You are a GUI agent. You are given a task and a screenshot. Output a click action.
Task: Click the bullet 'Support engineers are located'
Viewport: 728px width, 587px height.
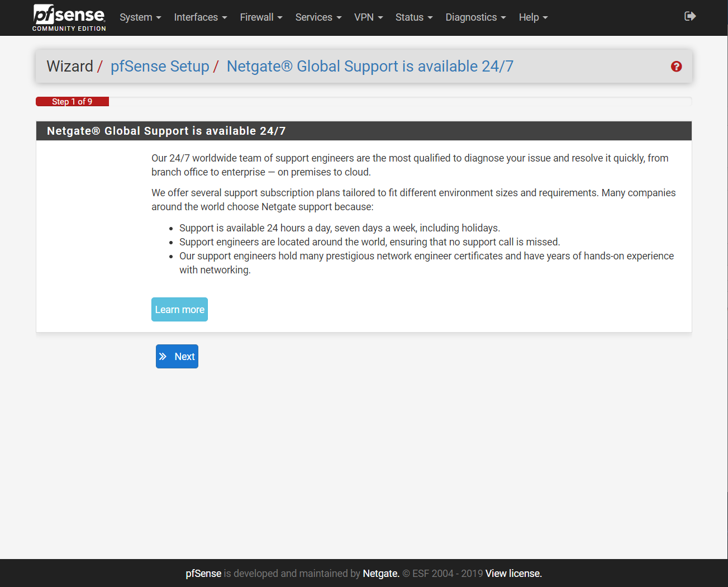(369, 242)
